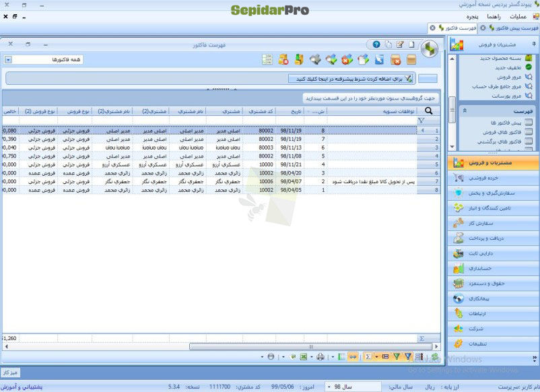
Task: Collapse the فهرست section chevron
Action: [465, 111]
